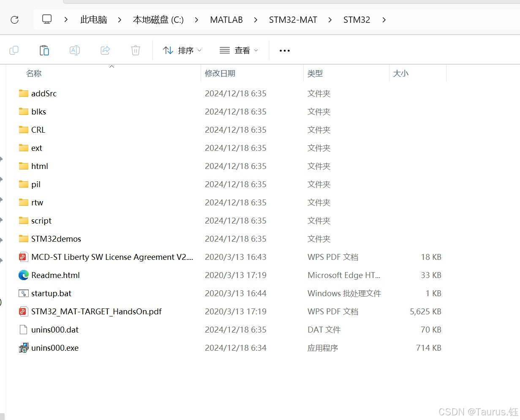Select the rtw folder icon
Viewport: 520px width, 420px height.
pos(24,202)
